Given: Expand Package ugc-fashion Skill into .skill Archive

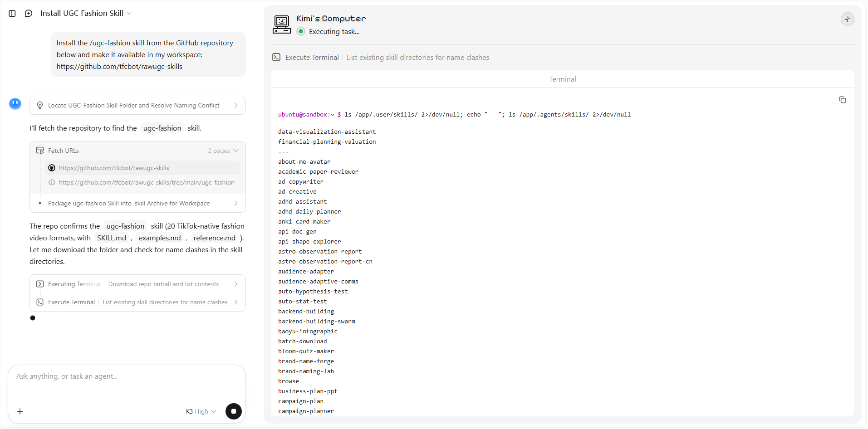Looking at the screenshot, I should [x=137, y=203].
